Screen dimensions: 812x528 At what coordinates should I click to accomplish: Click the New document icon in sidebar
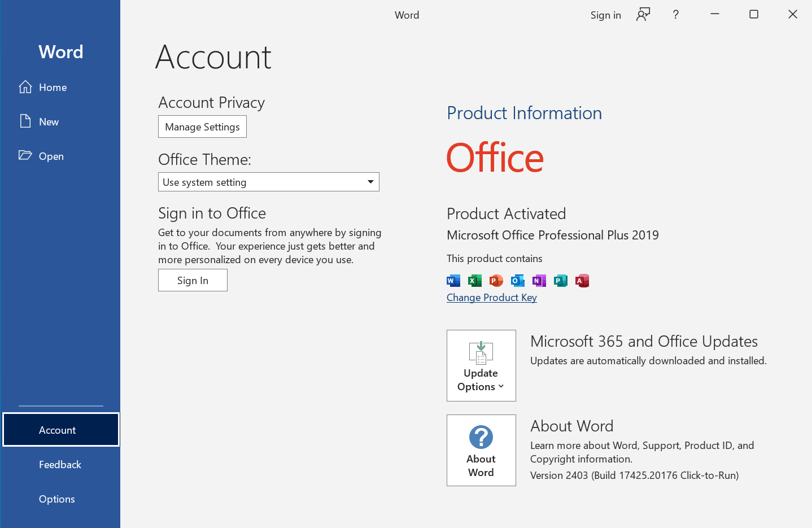(x=25, y=121)
